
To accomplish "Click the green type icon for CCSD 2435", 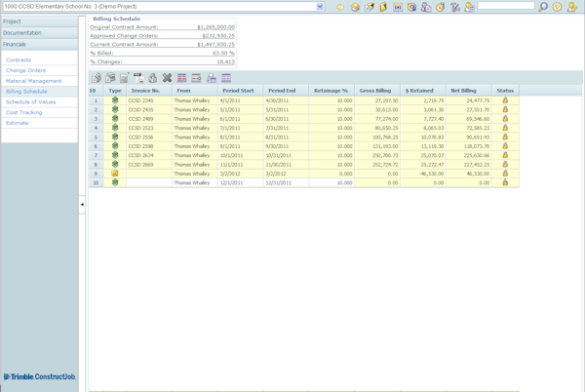I will click(115, 109).
